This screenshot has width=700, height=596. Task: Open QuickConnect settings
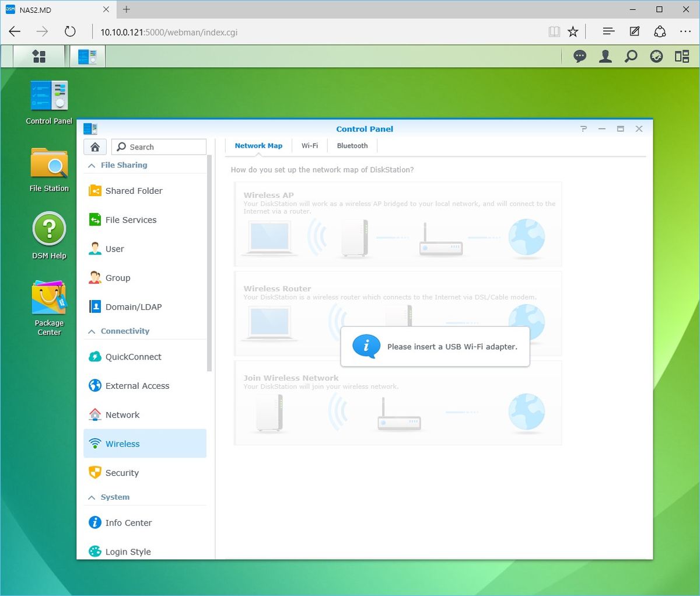(145, 357)
